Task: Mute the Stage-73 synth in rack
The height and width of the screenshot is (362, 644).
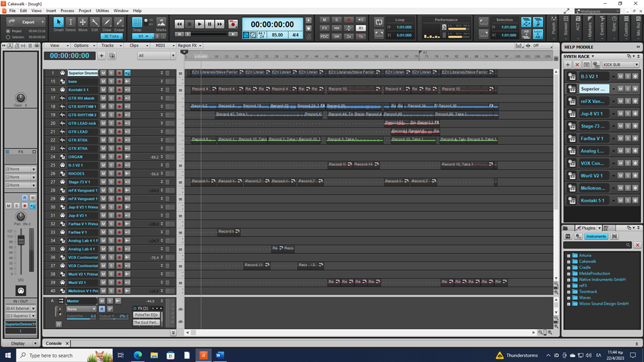Action: 621,126
